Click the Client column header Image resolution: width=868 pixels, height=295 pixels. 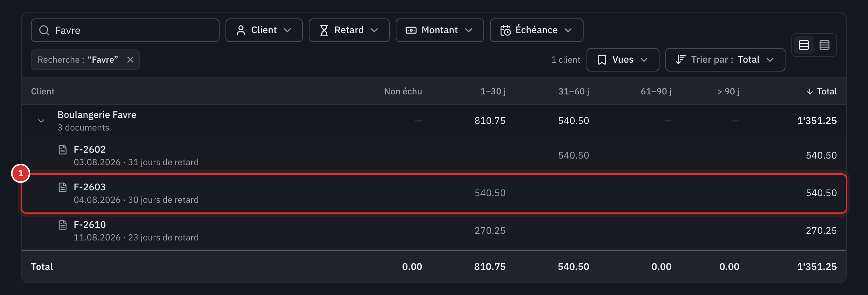(x=43, y=91)
